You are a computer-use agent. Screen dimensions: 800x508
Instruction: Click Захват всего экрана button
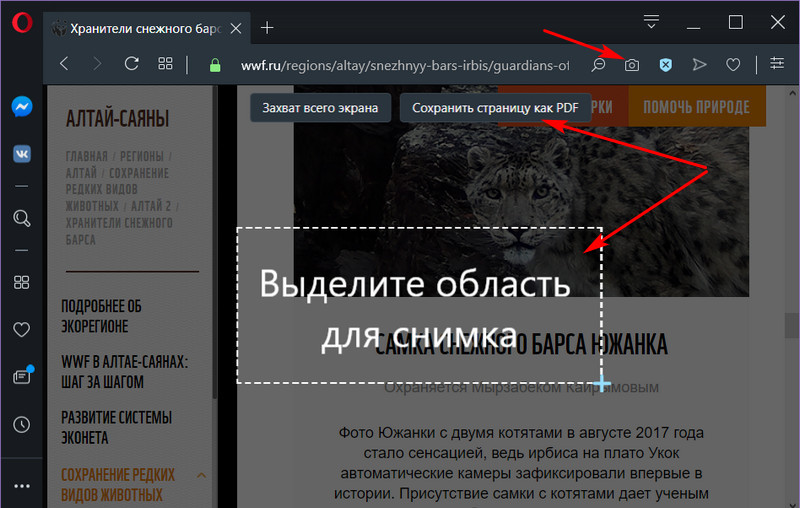pyautogui.click(x=319, y=107)
